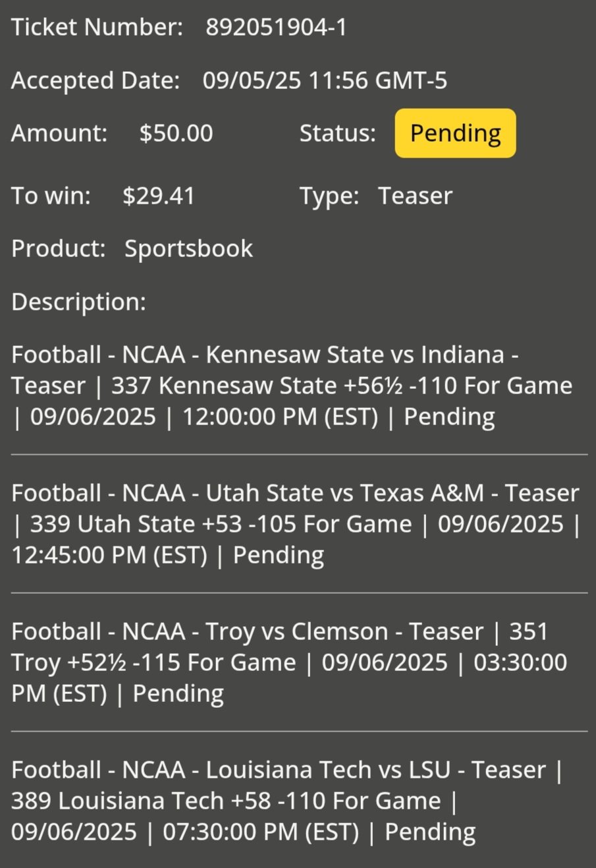Tap the 07:30:00 PM (EST) game time

[261, 832]
